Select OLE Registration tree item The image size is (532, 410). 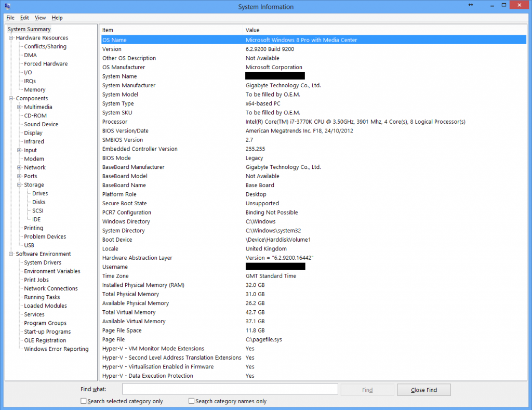point(45,340)
